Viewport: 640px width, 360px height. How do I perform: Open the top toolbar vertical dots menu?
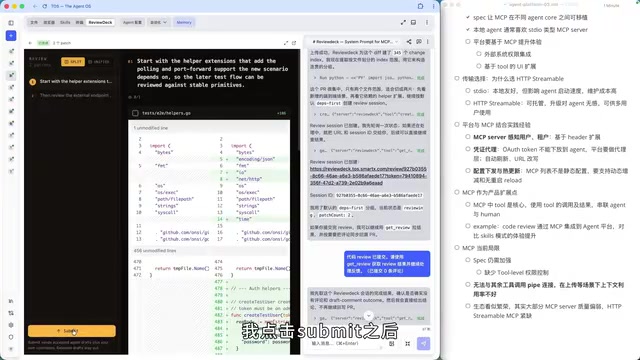(x=427, y=22)
